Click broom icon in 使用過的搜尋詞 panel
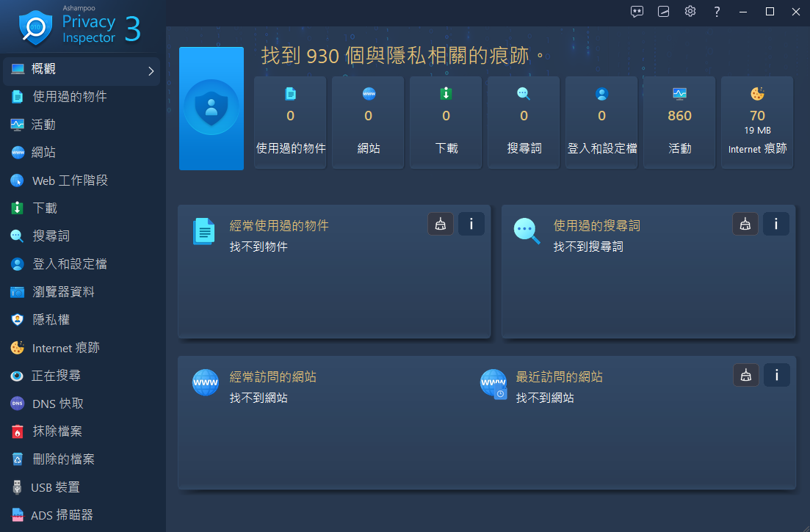 pyautogui.click(x=745, y=225)
